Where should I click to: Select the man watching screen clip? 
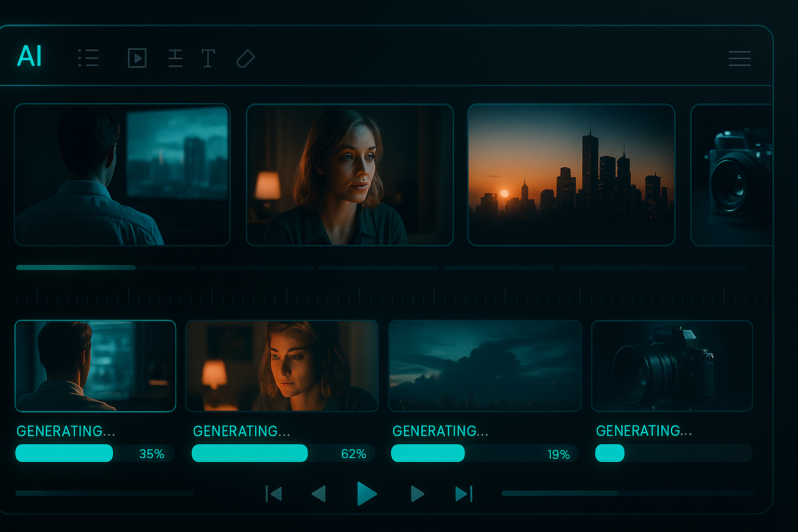point(122,175)
